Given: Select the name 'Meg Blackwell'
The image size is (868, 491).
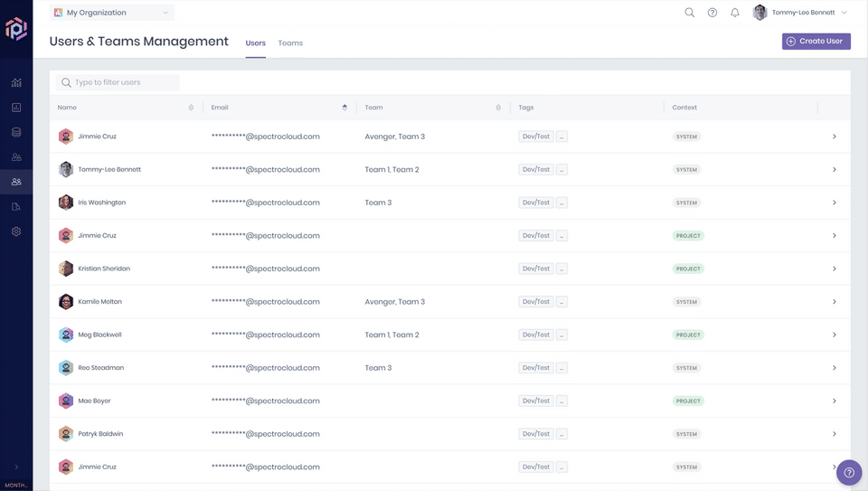Looking at the screenshot, I should pyautogui.click(x=99, y=335).
